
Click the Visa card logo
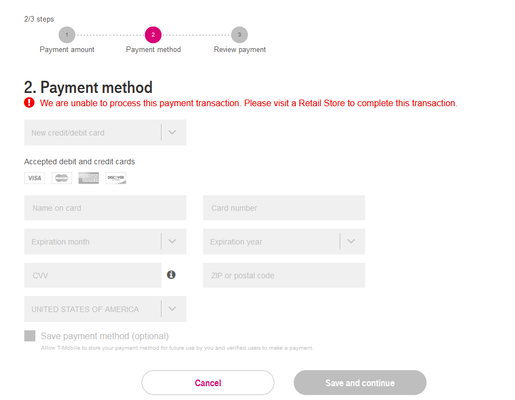[x=34, y=178]
